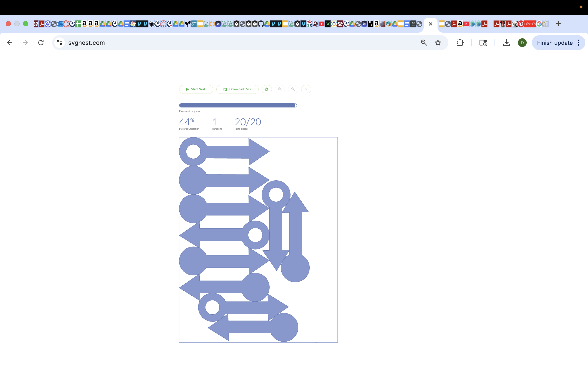View site information for svgnest.com

(x=60, y=43)
